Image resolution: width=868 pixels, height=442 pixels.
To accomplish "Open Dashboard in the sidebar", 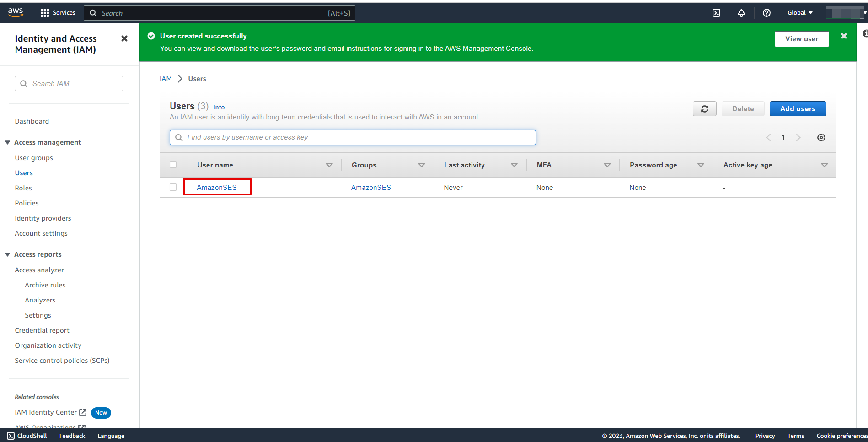I will pos(32,121).
